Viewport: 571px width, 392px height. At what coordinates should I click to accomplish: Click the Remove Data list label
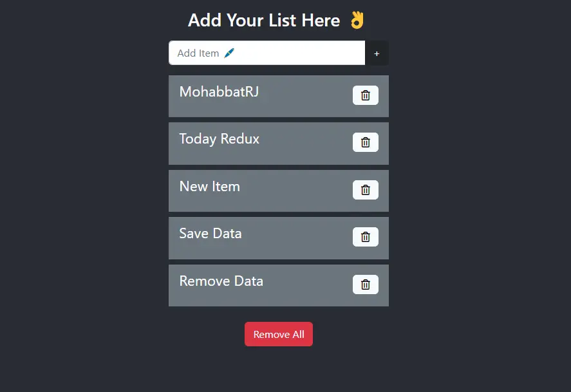(221, 281)
